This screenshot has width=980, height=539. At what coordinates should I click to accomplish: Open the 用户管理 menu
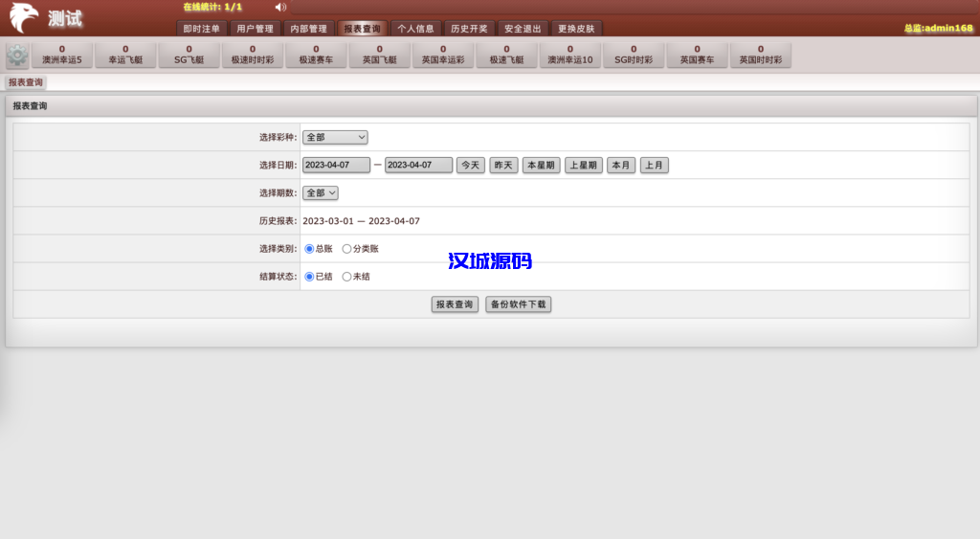click(x=255, y=29)
